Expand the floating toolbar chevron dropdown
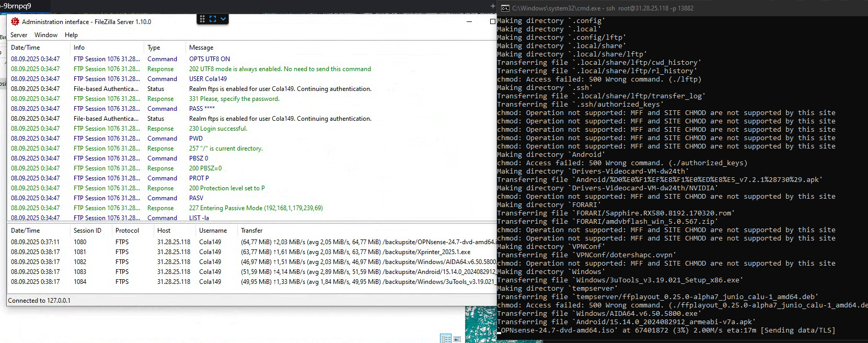868x343 pixels. (x=223, y=19)
